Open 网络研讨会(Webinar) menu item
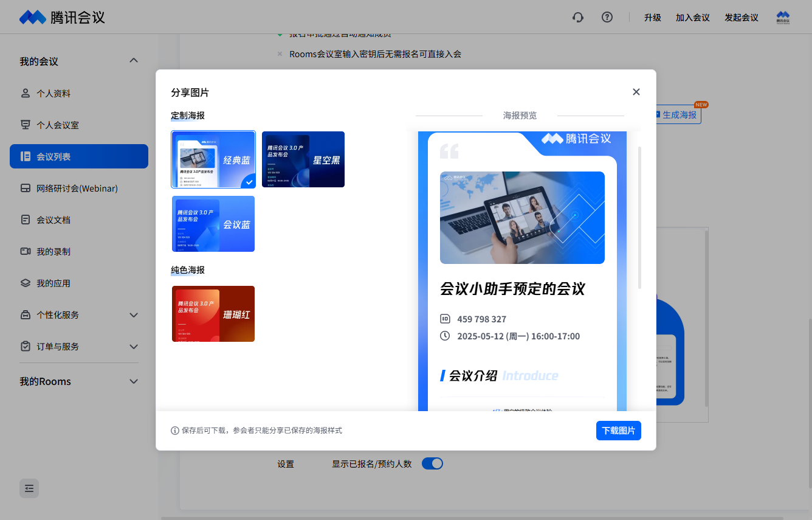The width and height of the screenshot is (812, 520). tap(79, 188)
